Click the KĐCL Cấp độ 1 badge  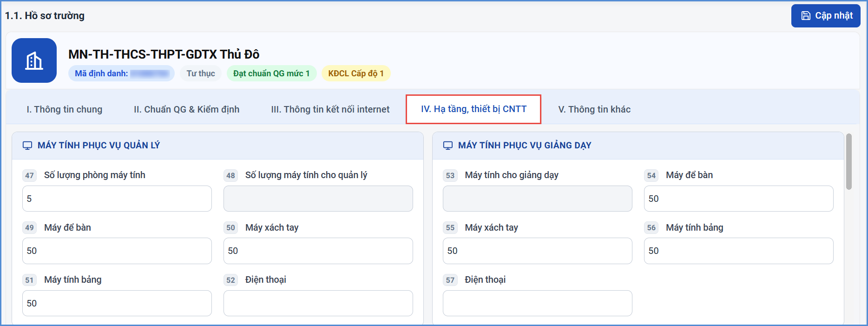(x=356, y=73)
